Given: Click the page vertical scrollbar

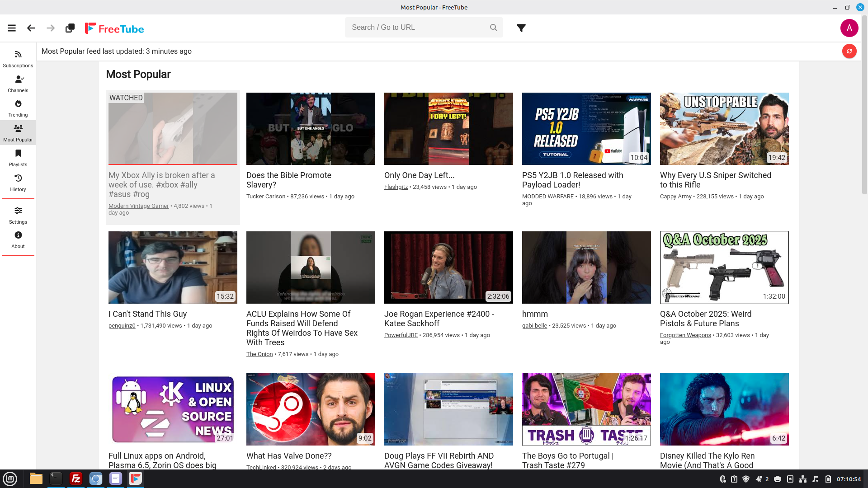Looking at the screenshot, I should [864, 104].
